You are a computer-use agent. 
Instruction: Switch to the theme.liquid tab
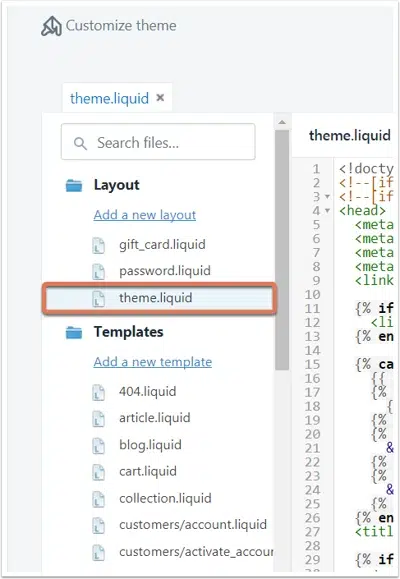pyautogui.click(x=109, y=99)
